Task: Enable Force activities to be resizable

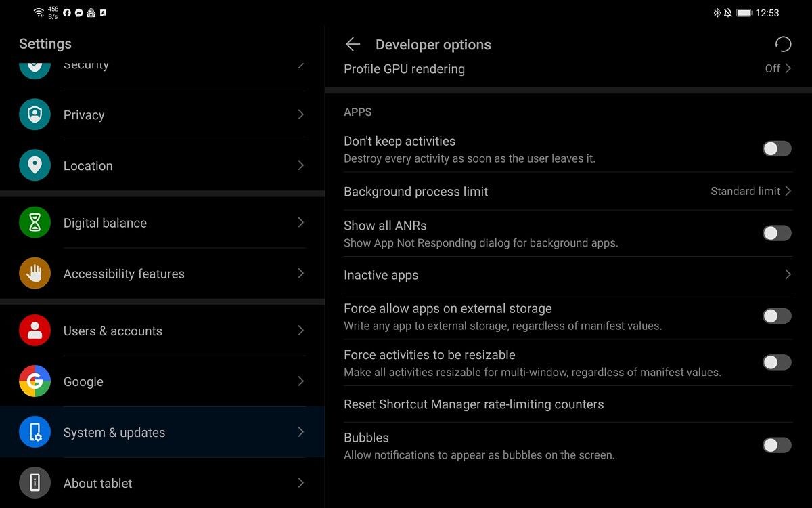Action: click(777, 362)
